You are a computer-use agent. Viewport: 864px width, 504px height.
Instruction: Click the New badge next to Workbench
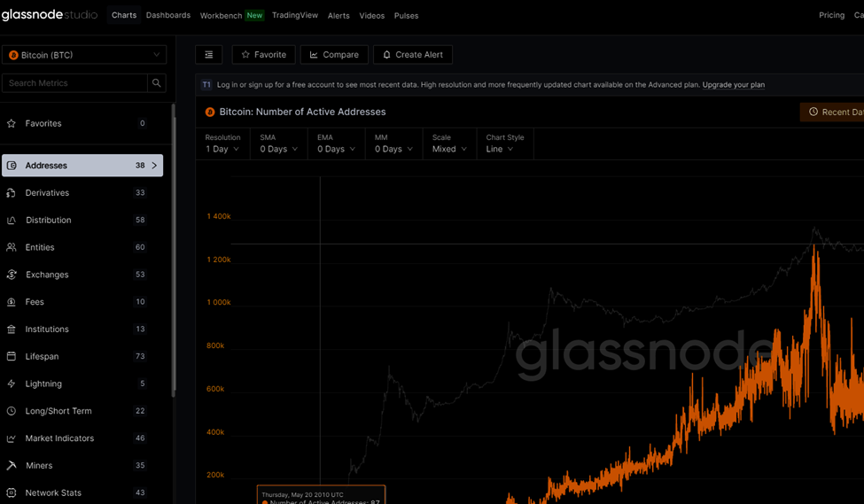tap(254, 15)
